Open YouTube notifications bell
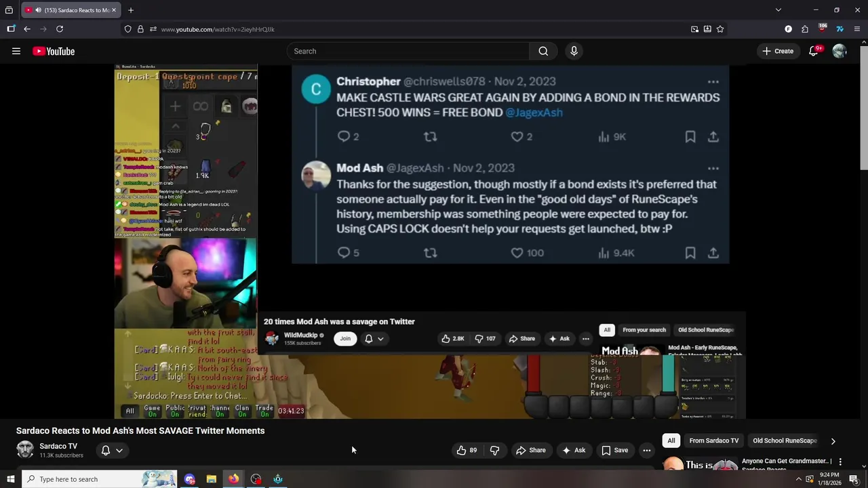The height and width of the screenshot is (488, 868). (x=814, y=51)
